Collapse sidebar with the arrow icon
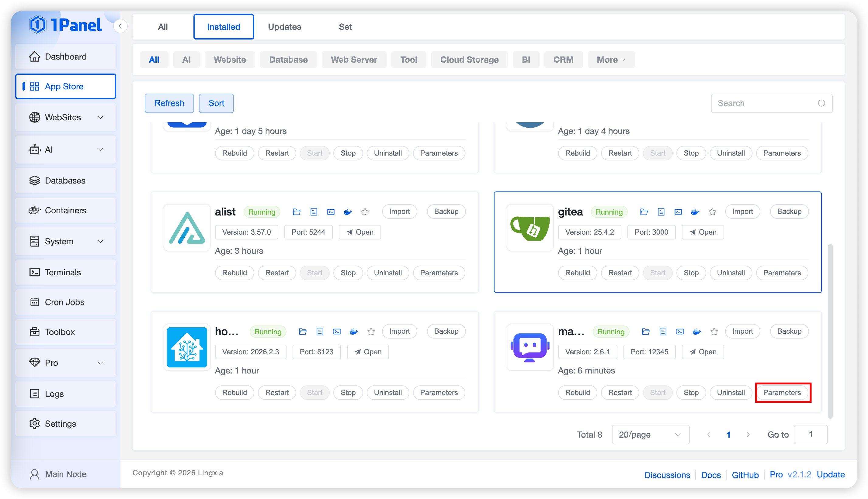This screenshot has width=868, height=499. point(120,26)
